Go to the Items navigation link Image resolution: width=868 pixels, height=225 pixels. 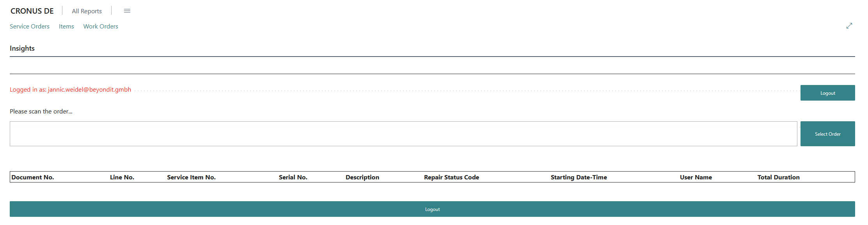[x=66, y=27]
